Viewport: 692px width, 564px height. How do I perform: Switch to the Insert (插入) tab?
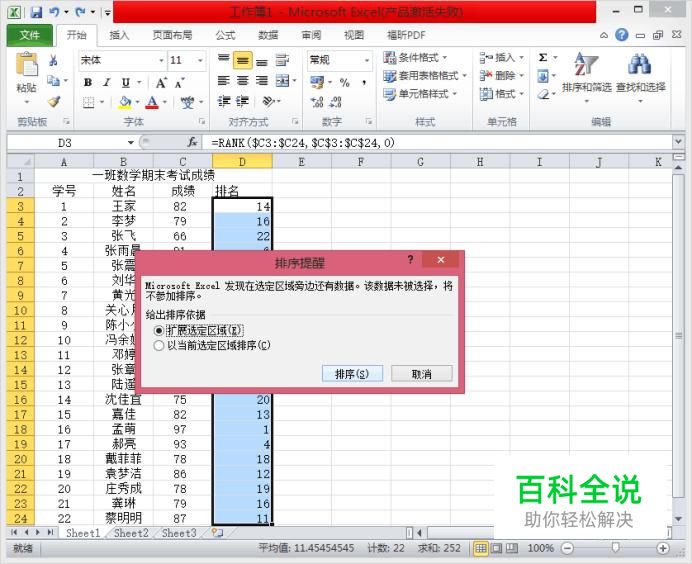119,35
